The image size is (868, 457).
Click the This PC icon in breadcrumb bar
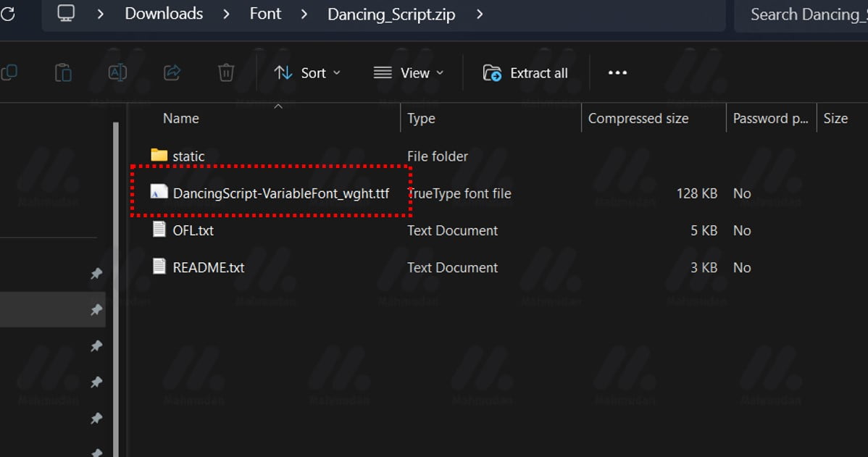point(66,13)
